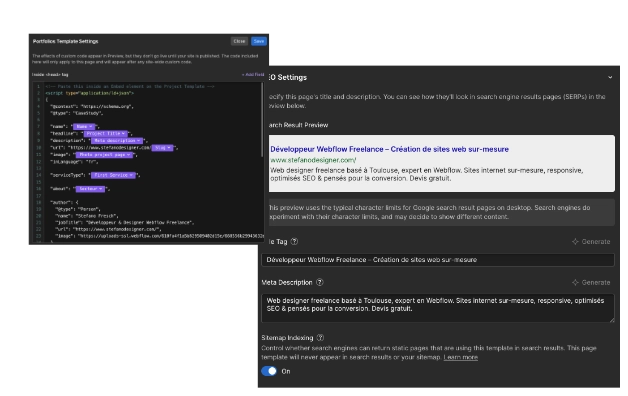This screenshot has height=396, width=628.
Task: Open the Photo project page field token
Action: point(105,155)
